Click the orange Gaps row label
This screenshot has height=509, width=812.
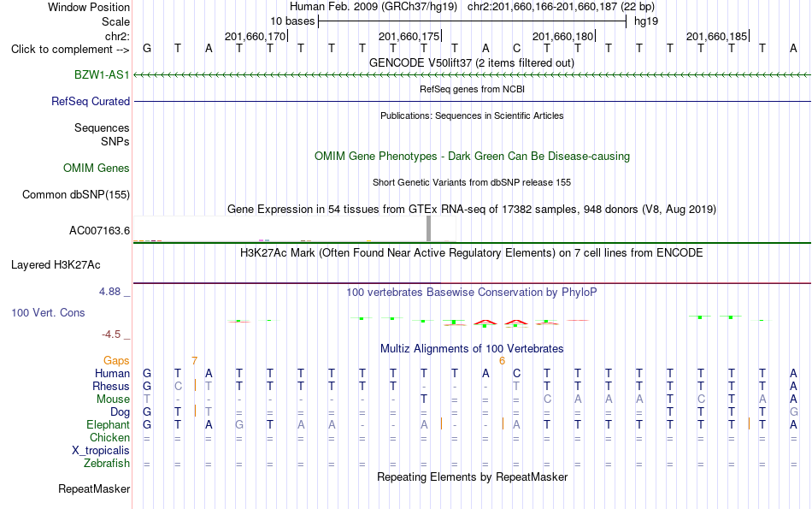pos(116,361)
